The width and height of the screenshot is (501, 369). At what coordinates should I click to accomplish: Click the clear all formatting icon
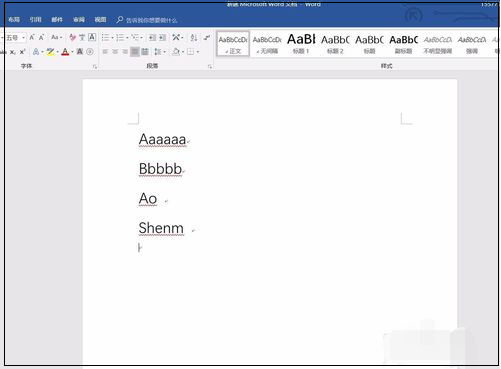(x=72, y=37)
